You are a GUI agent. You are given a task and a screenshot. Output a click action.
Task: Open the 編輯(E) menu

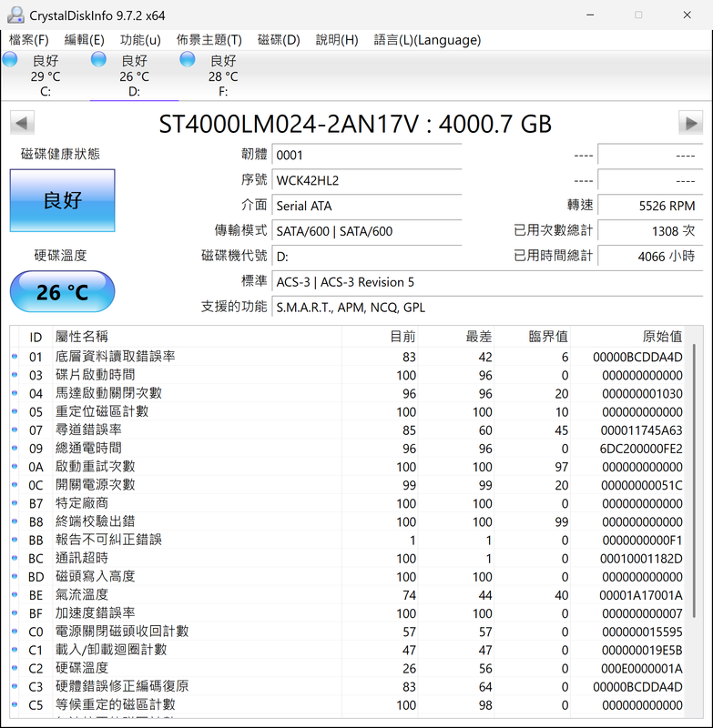(x=84, y=40)
